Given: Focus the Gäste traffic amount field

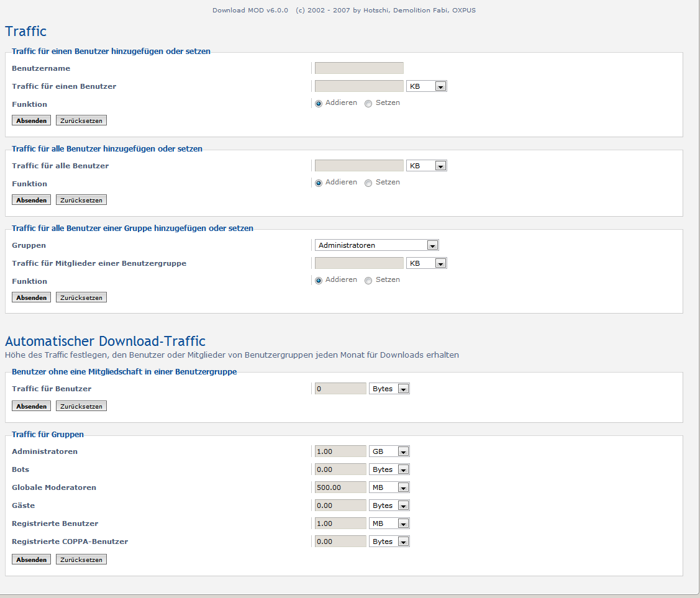Looking at the screenshot, I should click(x=340, y=505).
